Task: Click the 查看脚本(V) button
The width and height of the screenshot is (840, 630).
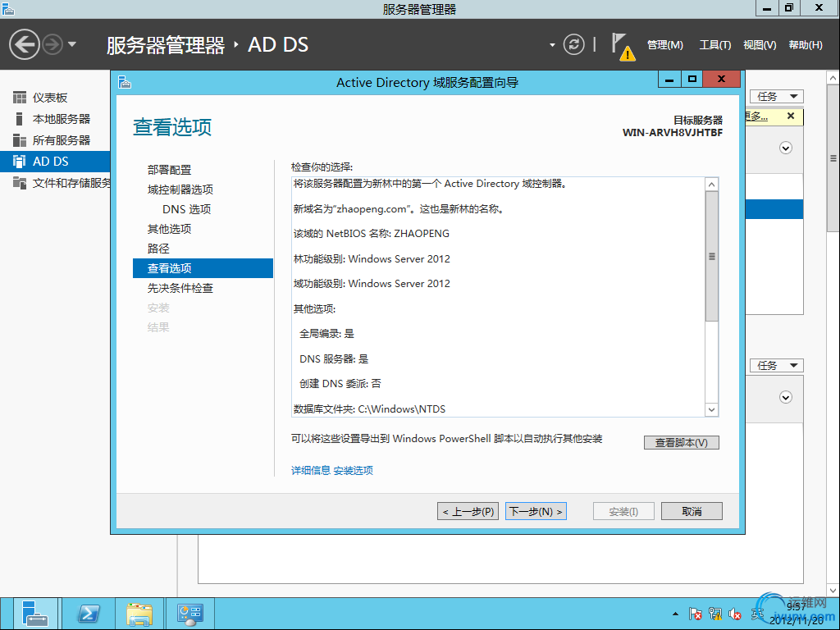Action: 681,442
